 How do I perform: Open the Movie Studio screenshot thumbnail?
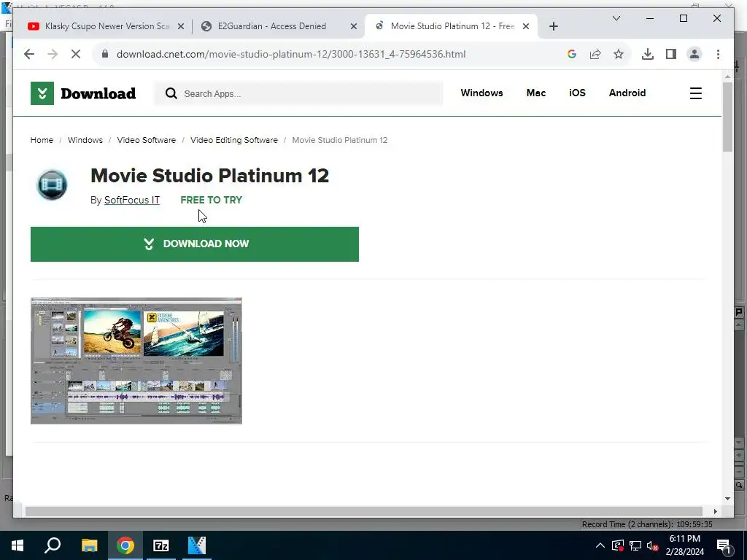point(136,360)
